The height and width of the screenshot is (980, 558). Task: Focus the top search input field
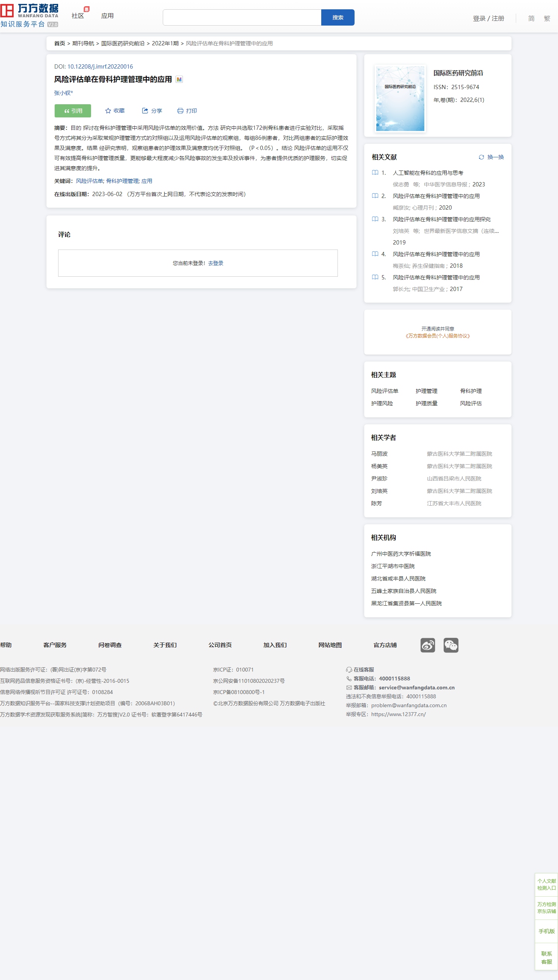click(x=242, y=17)
